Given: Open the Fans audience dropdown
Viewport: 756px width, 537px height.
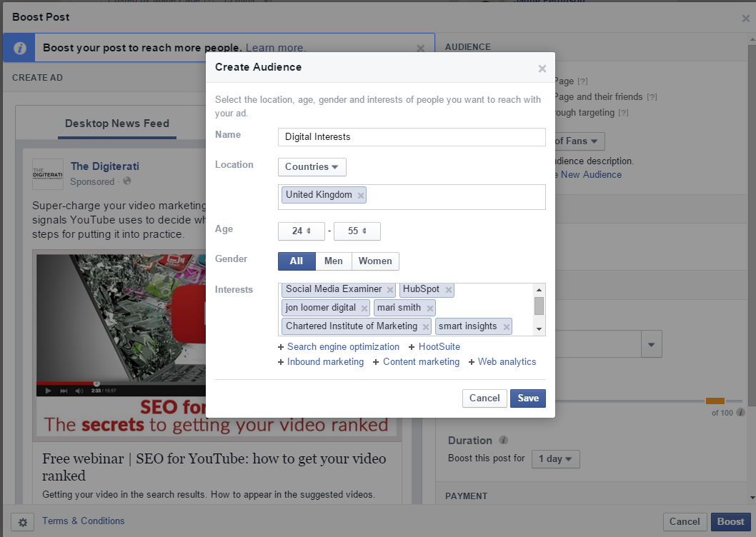Looking at the screenshot, I should [579, 141].
